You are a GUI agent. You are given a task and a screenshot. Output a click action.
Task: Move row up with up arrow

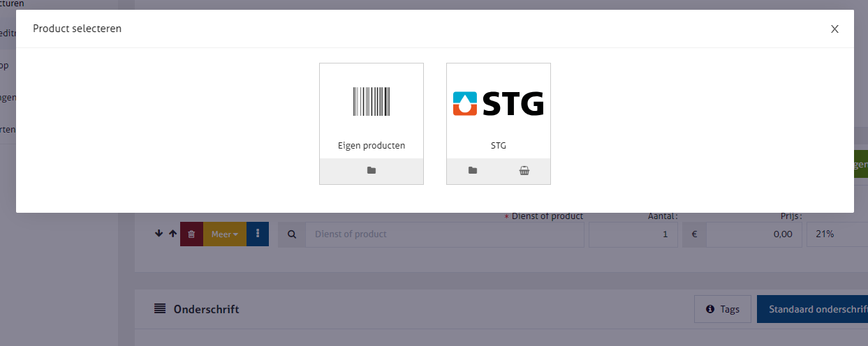pos(172,234)
